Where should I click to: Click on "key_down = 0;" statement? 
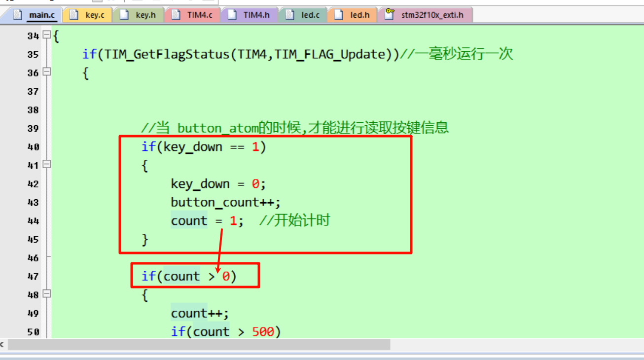(x=218, y=184)
